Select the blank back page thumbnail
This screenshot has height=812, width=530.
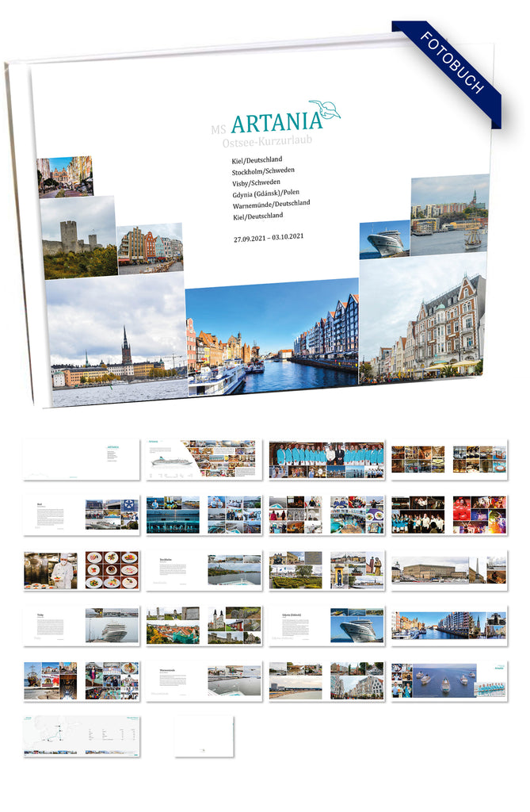point(204,737)
